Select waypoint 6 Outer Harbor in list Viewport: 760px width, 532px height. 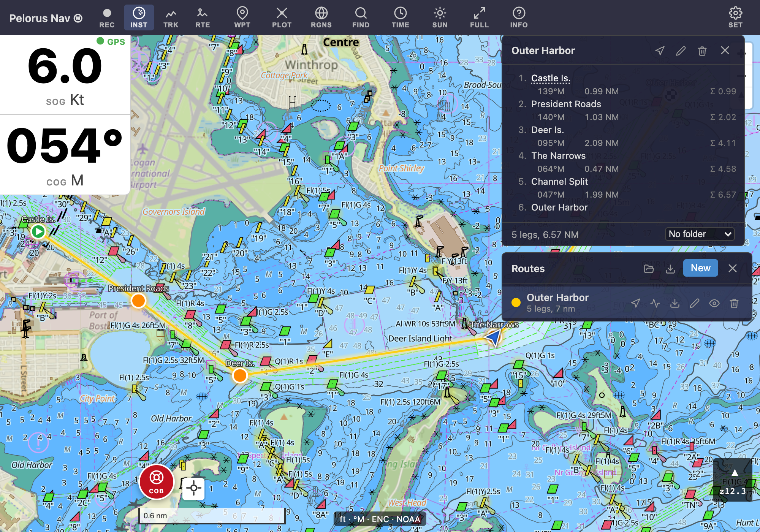pyautogui.click(x=559, y=207)
